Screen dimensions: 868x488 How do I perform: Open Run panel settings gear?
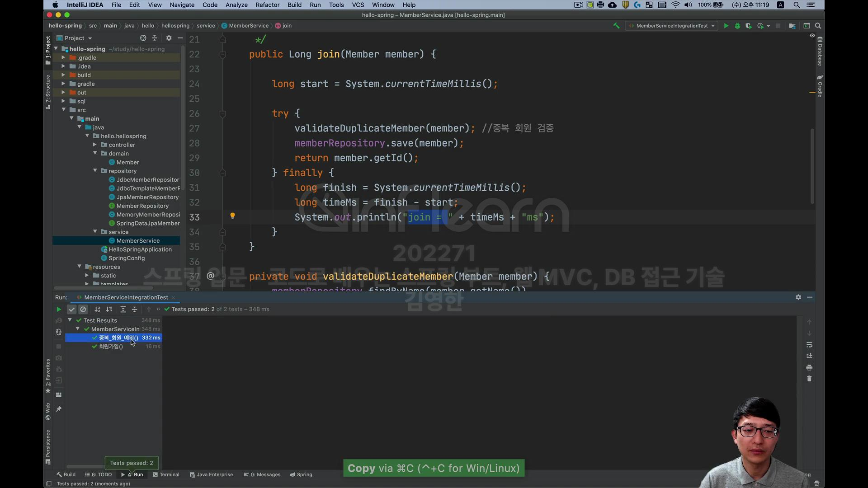click(798, 297)
